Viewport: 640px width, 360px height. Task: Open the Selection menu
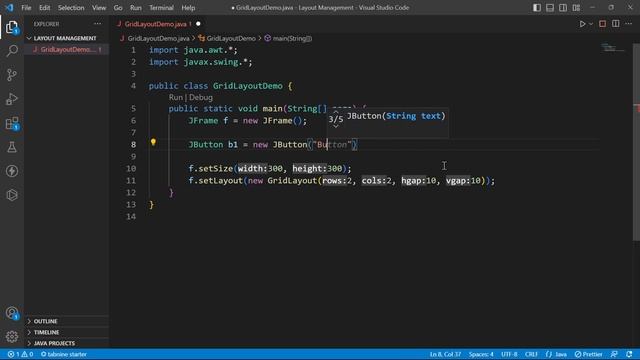[71, 8]
